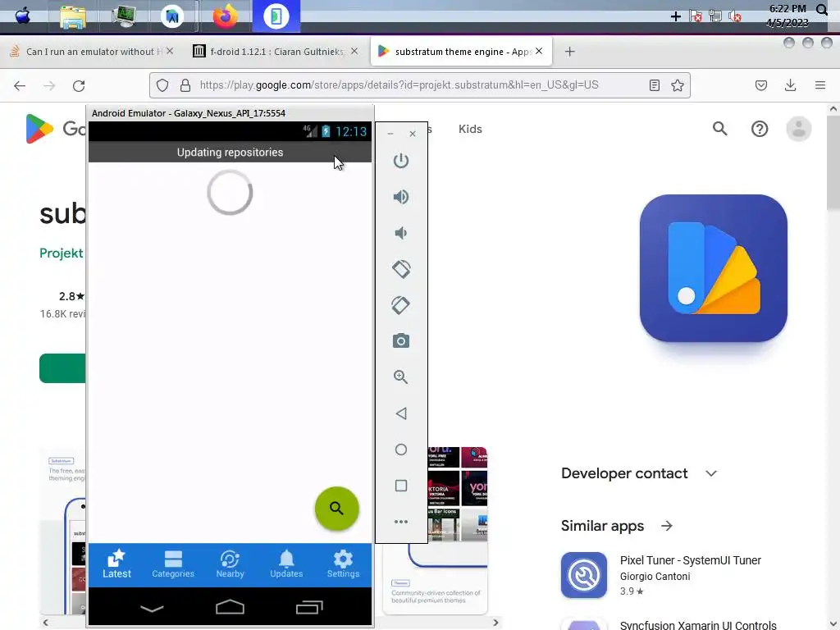Open emulator extended controls three dots
840x630 pixels.
[x=400, y=522]
